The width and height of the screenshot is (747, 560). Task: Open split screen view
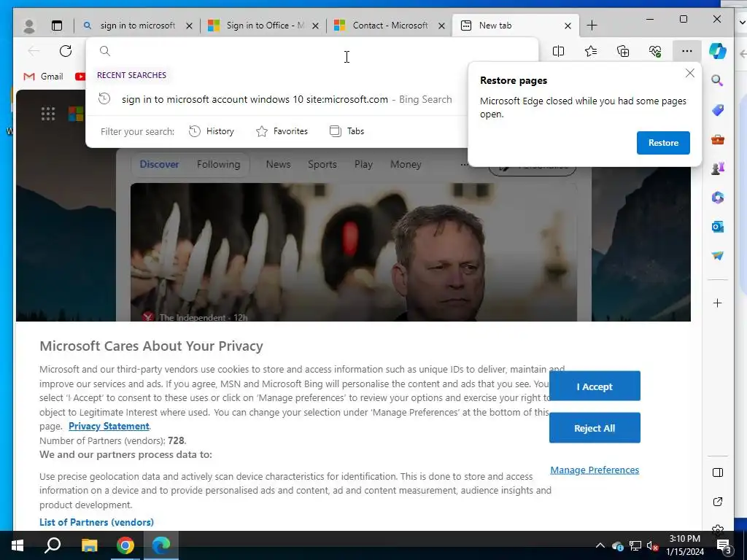coord(558,51)
